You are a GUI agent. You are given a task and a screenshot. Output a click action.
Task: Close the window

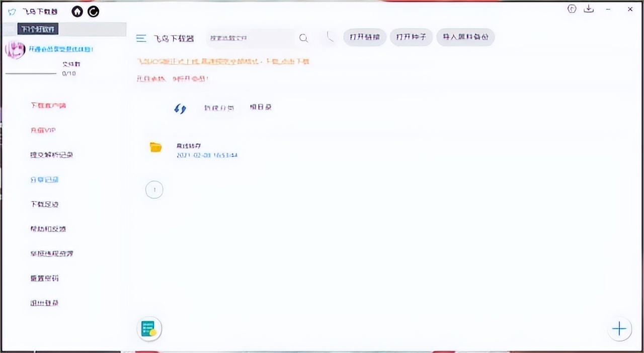tap(630, 9)
